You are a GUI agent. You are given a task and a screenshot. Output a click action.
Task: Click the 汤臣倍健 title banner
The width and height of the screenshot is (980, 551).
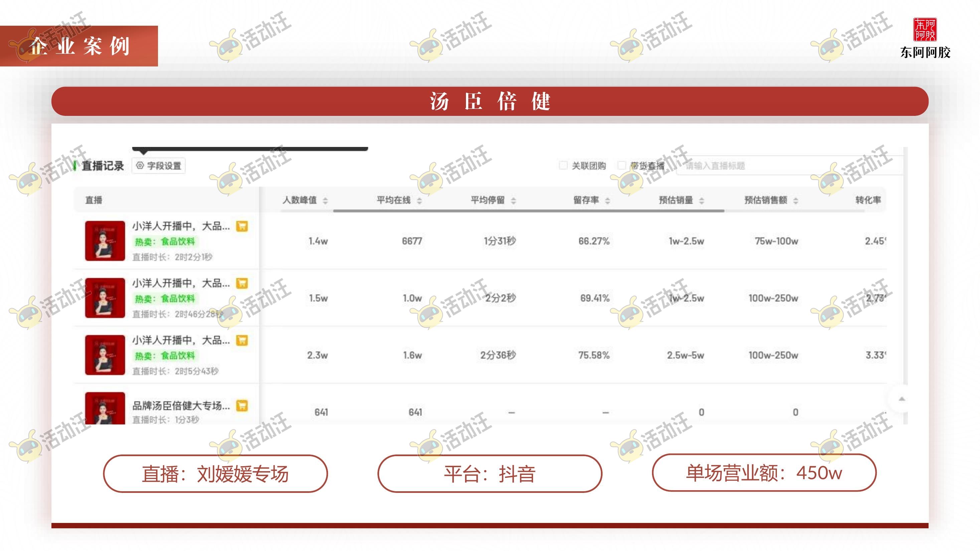coord(490,101)
